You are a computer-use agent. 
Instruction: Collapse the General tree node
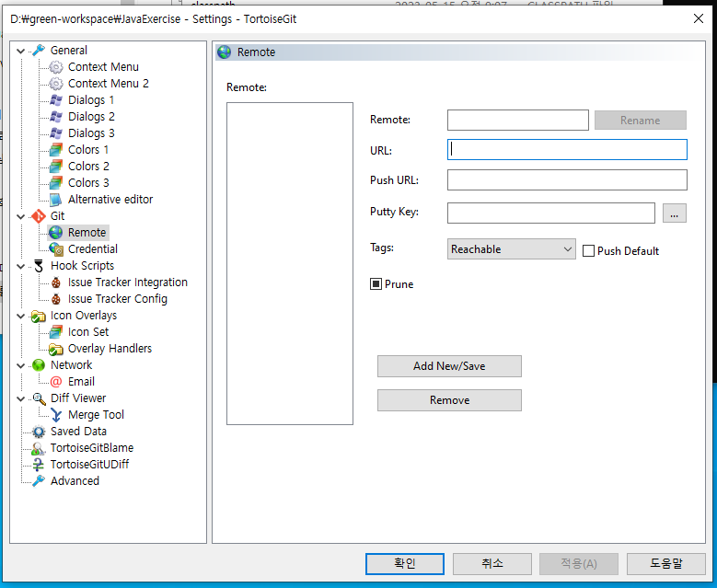point(20,51)
